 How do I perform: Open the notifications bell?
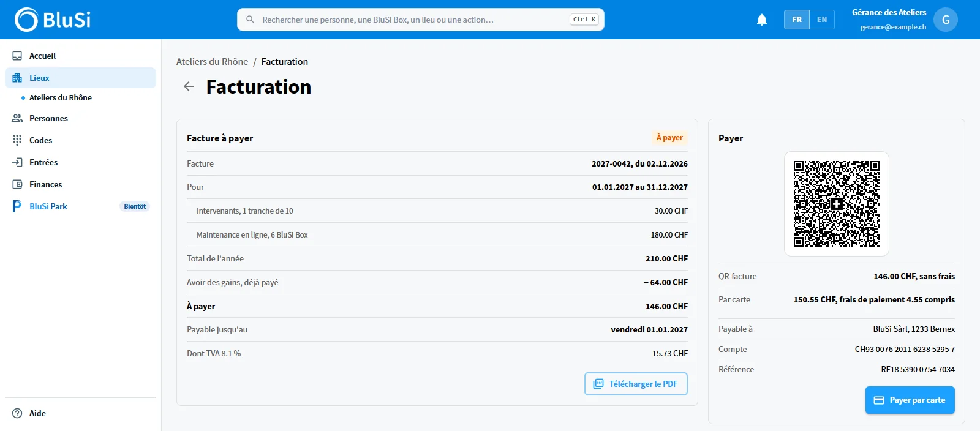pyautogui.click(x=762, y=20)
